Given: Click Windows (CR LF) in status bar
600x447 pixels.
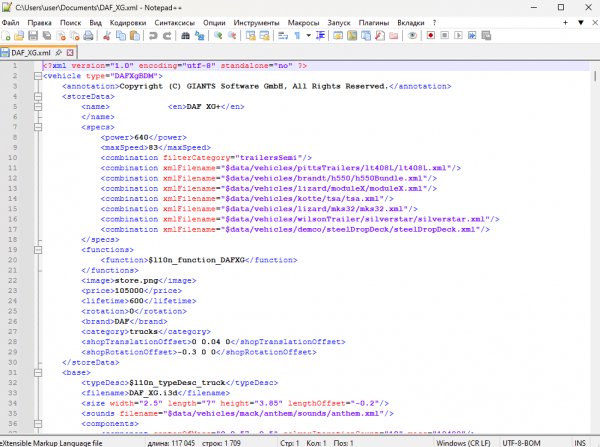Looking at the screenshot, I should tap(463, 443).
